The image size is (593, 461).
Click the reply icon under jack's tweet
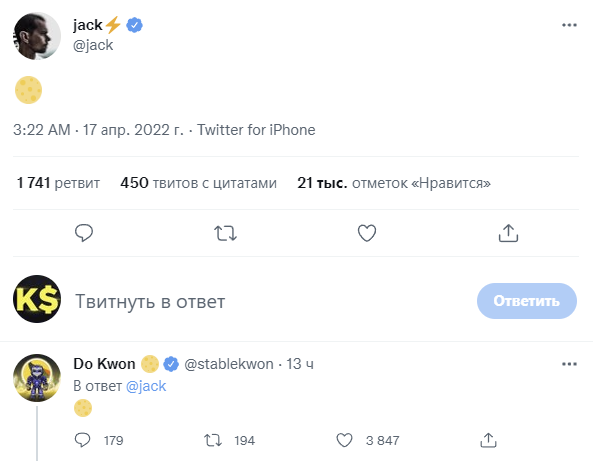tap(84, 233)
